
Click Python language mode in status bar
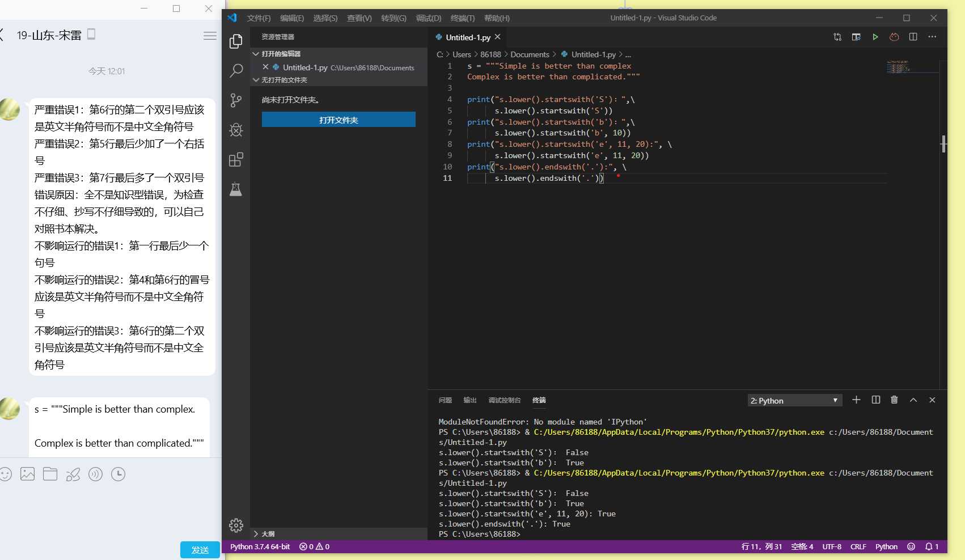click(x=886, y=546)
